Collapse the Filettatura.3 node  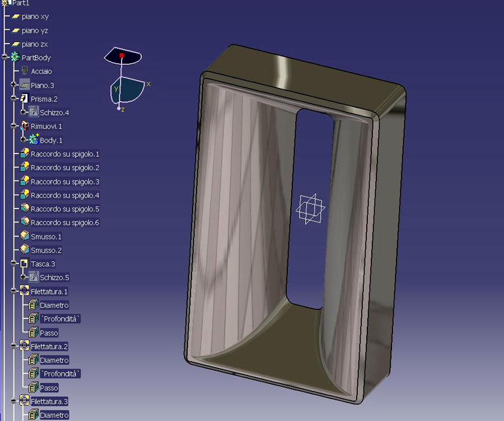point(13,401)
